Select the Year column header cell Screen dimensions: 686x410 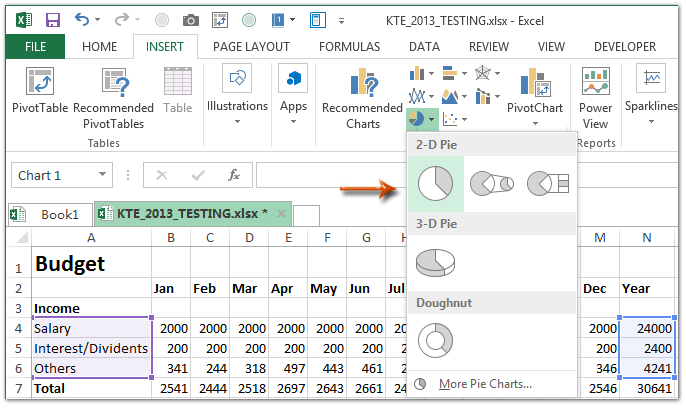click(x=647, y=288)
